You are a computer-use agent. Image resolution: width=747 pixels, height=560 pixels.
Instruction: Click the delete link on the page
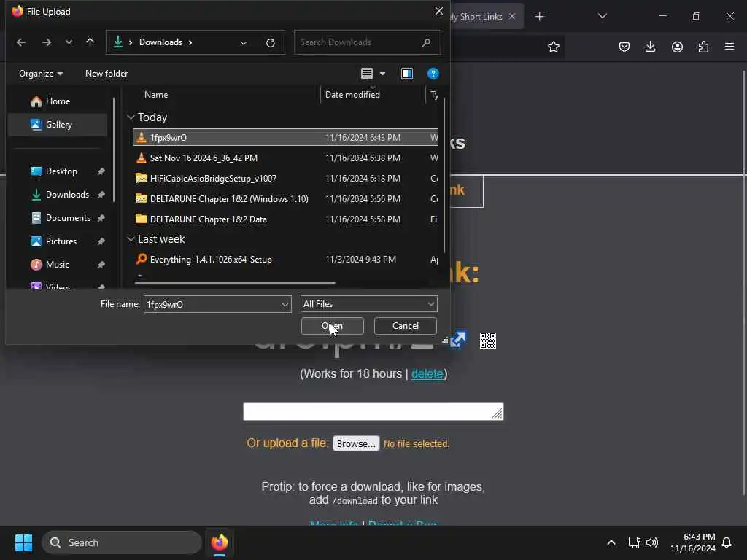[x=427, y=374]
